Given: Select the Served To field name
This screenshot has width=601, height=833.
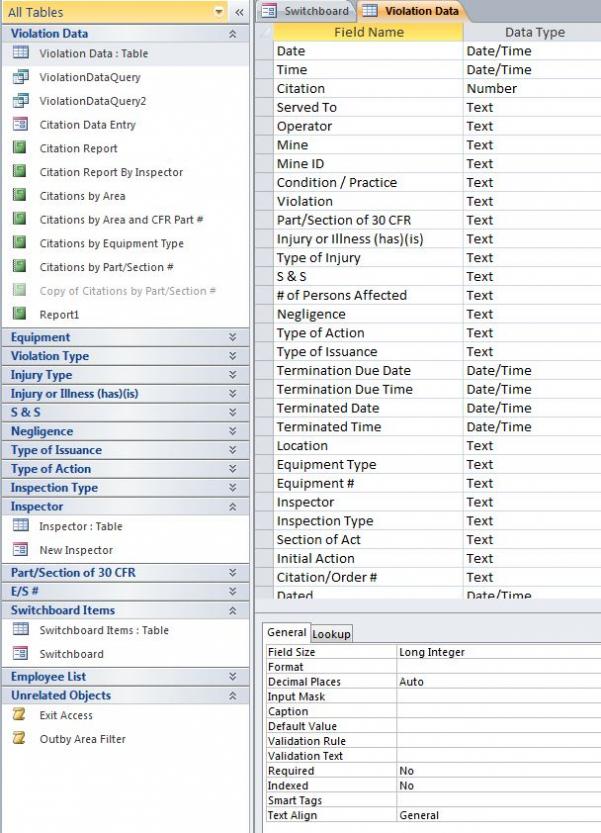Looking at the screenshot, I should pos(368,107).
